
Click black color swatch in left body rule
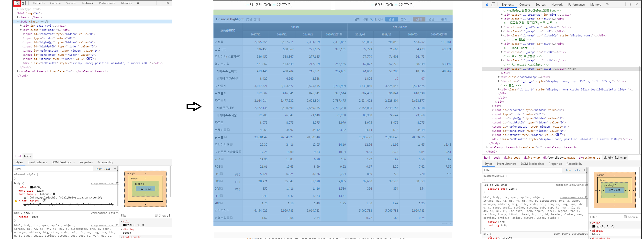tap(32, 187)
